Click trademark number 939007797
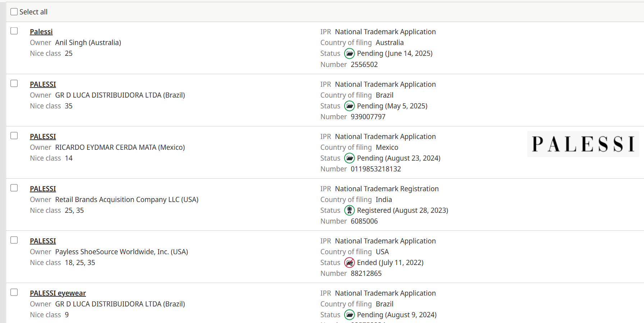644x323 pixels. tap(368, 117)
